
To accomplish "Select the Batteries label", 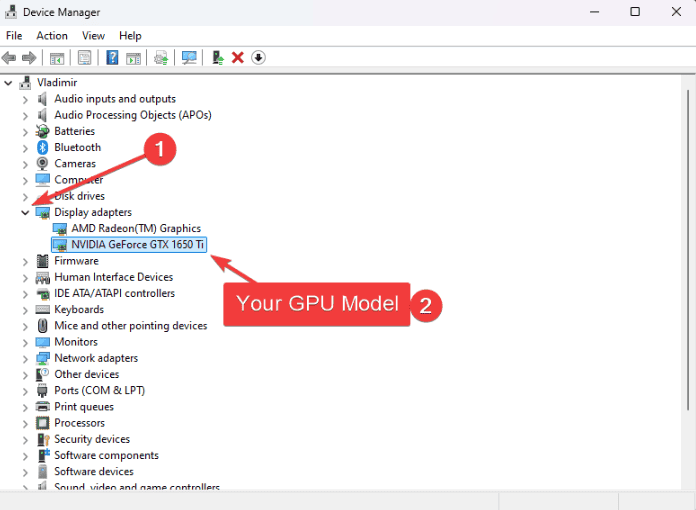I will tap(74, 131).
